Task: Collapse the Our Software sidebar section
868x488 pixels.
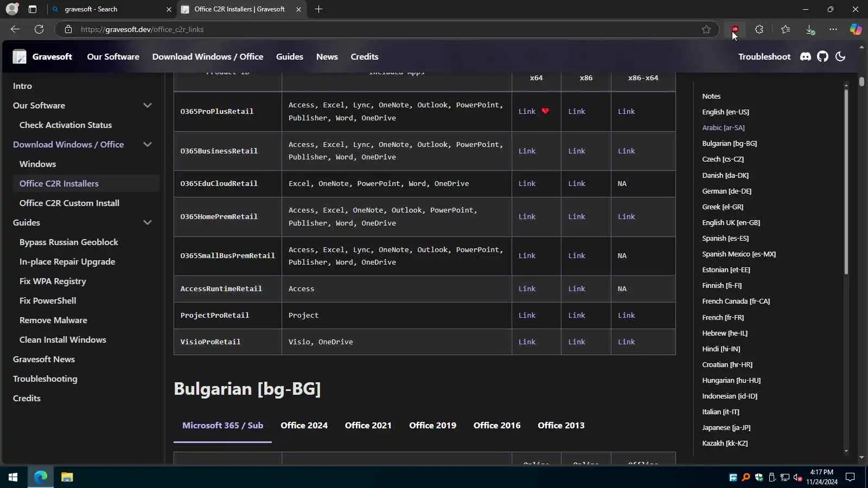Action: (147, 105)
